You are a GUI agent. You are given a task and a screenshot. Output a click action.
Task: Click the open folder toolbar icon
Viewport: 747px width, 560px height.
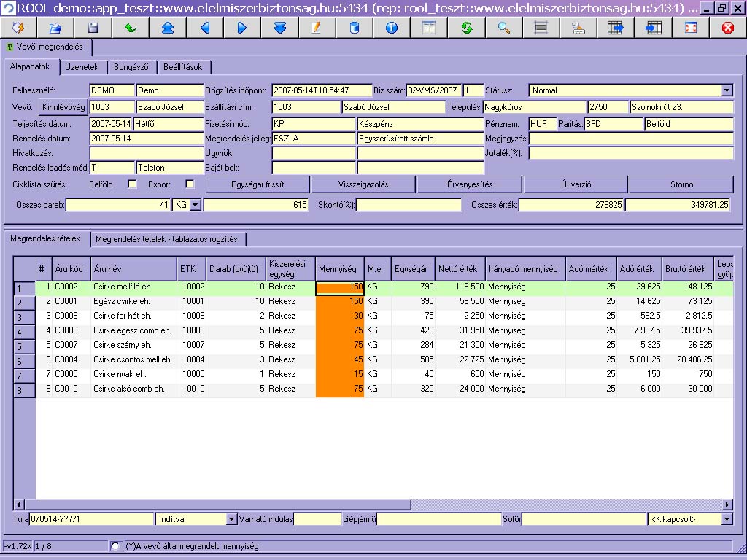tap(55, 28)
